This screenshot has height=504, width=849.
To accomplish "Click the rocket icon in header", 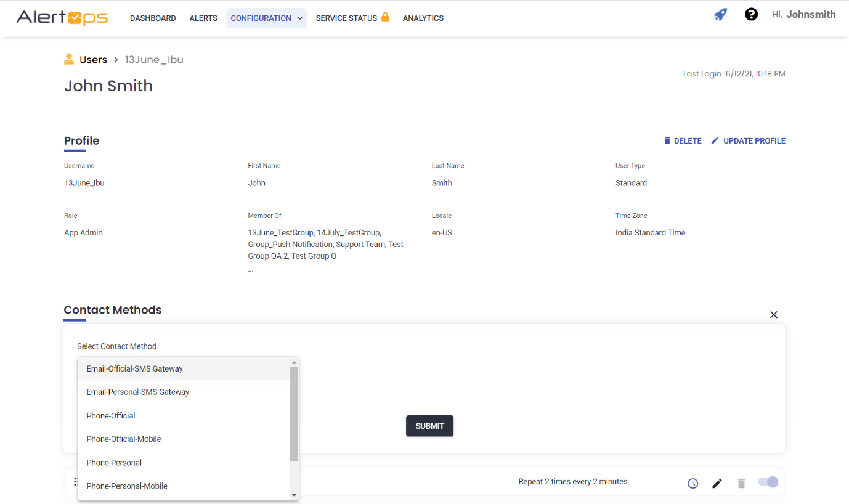I will tap(720, 15).
